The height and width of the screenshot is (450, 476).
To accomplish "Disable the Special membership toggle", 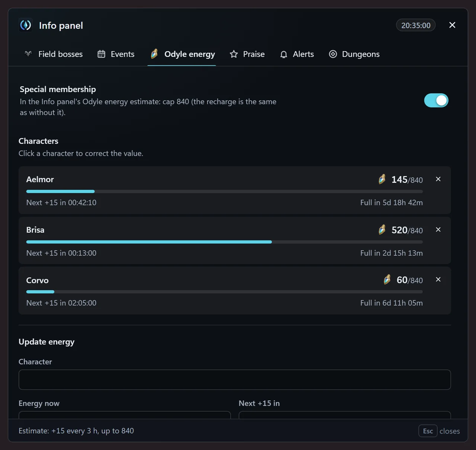I will pos(436,100).
